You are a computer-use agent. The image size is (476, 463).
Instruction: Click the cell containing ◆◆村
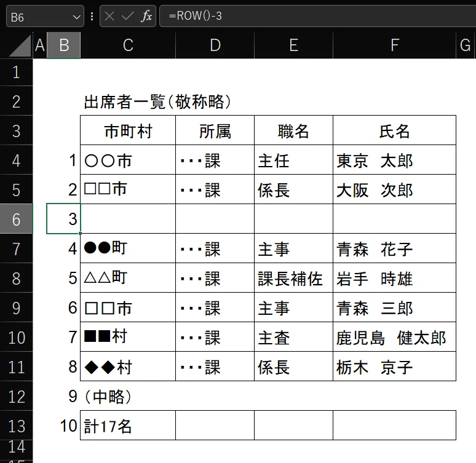[x=128, y=366]
